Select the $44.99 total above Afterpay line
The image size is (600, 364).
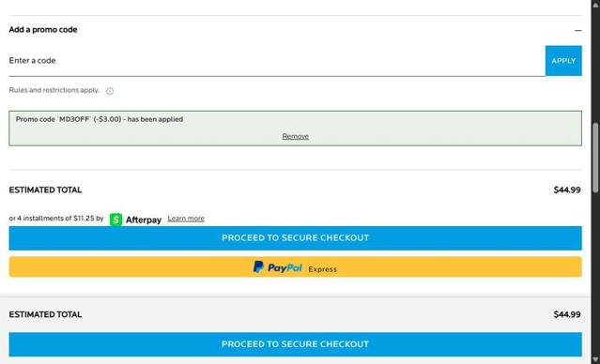[567, 190]
